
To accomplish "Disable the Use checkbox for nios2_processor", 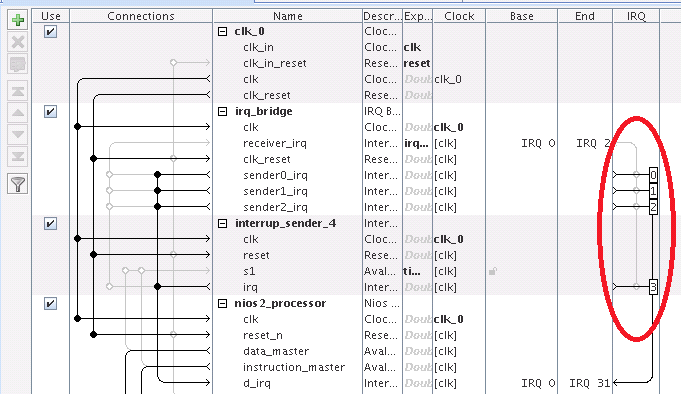I will (50, 304).
